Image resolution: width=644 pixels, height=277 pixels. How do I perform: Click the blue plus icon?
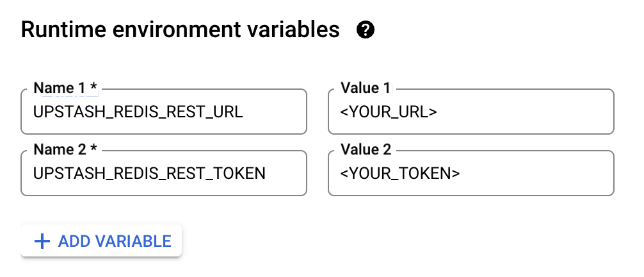pos(42,241)
